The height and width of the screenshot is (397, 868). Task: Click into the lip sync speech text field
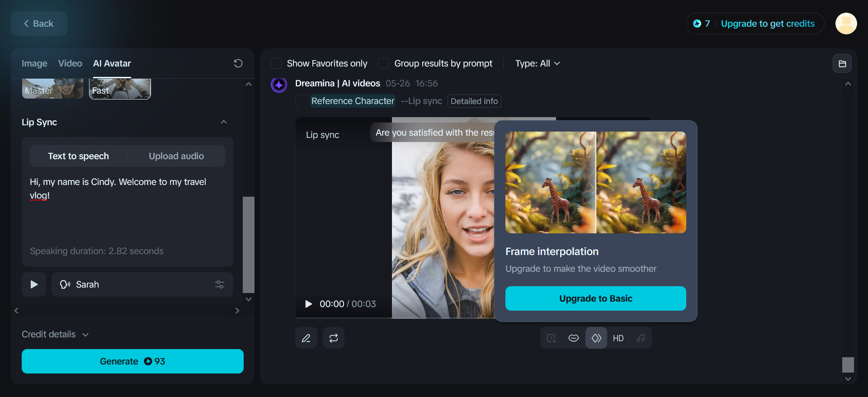(x=127, y=208)
